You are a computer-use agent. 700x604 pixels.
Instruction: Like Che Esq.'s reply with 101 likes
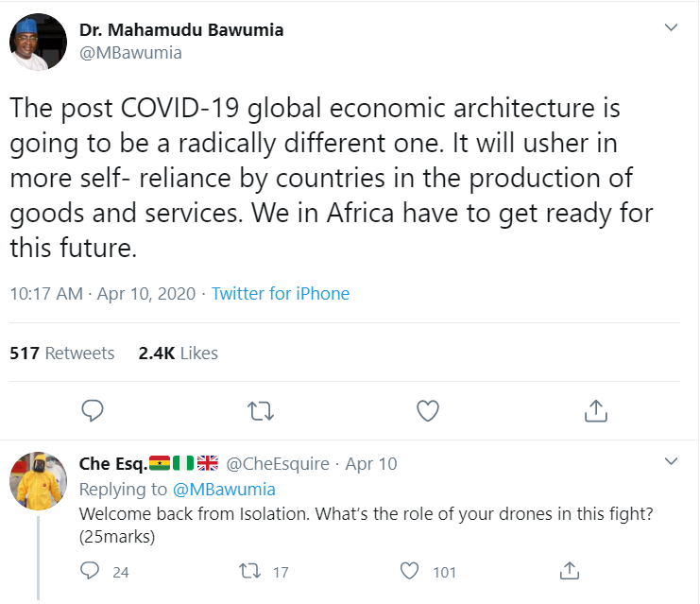point(409,571)
